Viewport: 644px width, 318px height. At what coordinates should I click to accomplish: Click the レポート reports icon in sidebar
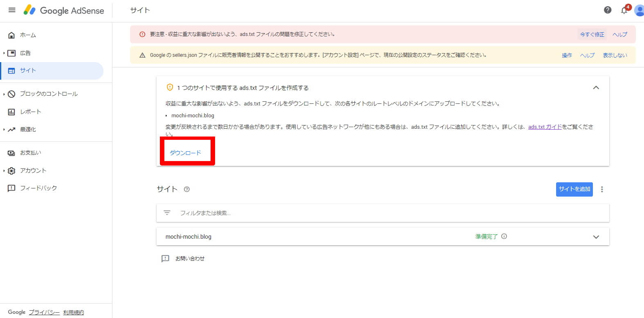pos(11,112)
